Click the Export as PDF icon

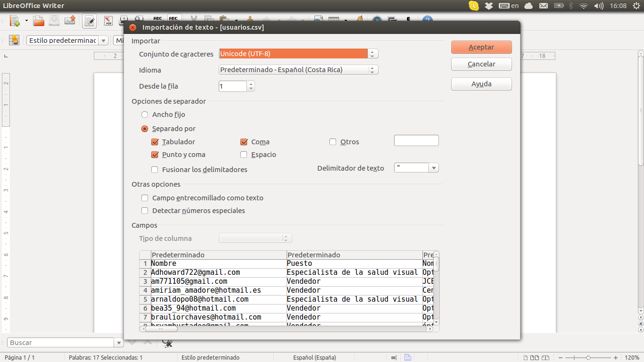(108, 21)
